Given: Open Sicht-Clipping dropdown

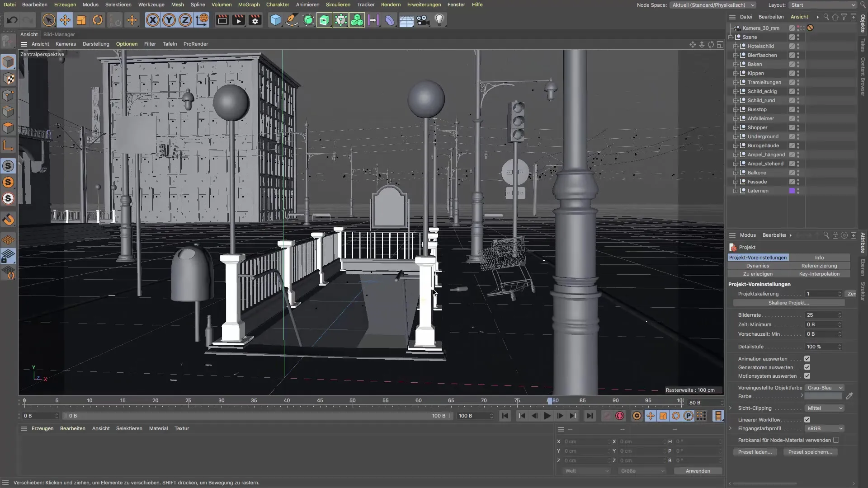Looking at the screenshot, I should (x=825, y=408).
